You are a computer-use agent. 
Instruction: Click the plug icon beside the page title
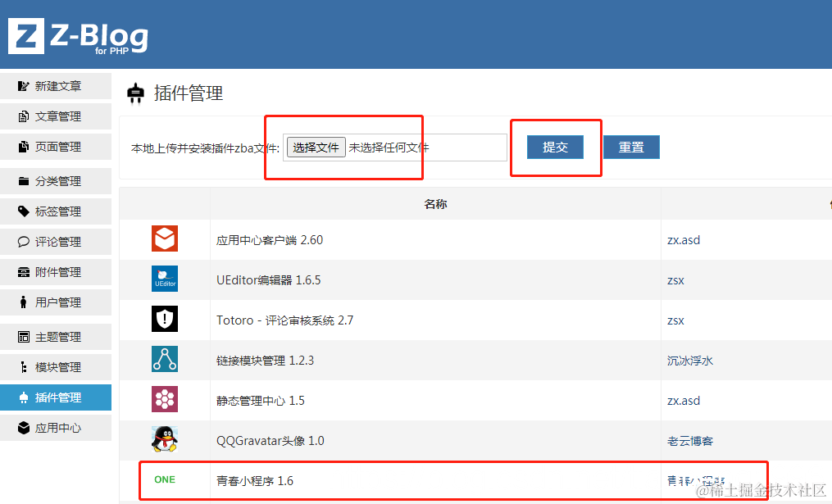point(135,93)
